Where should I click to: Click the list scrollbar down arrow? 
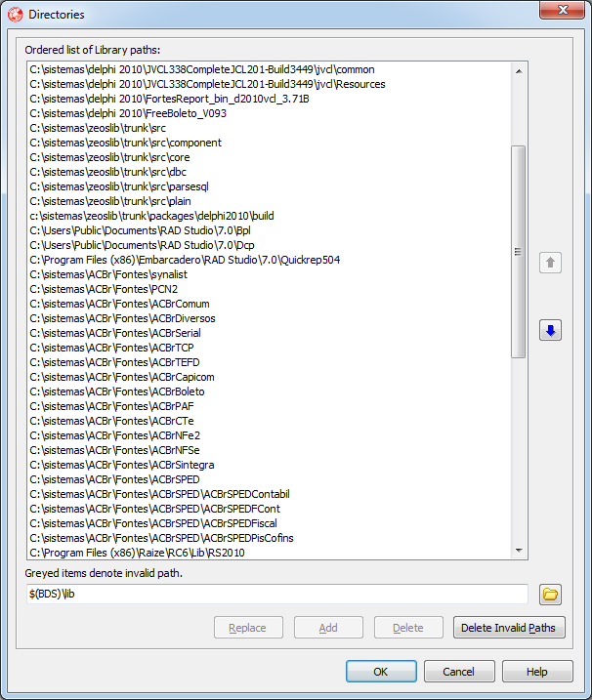(x=519, y=551)
